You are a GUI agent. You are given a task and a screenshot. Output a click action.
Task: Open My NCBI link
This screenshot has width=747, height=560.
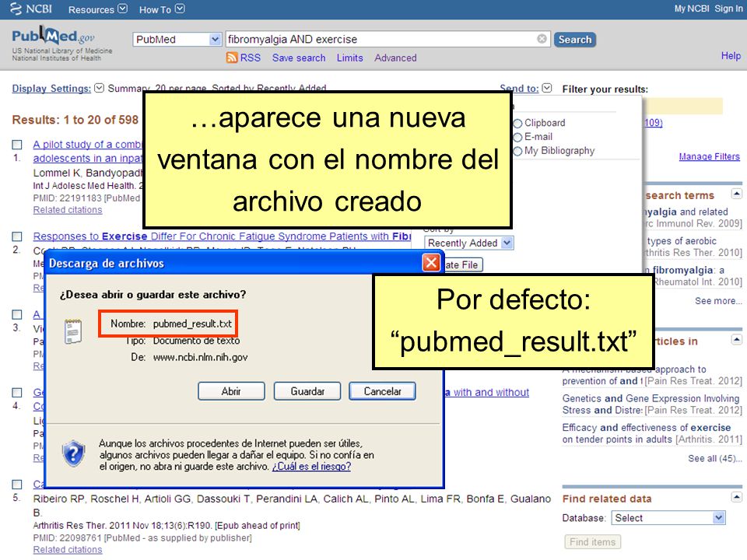click(692, 9)
